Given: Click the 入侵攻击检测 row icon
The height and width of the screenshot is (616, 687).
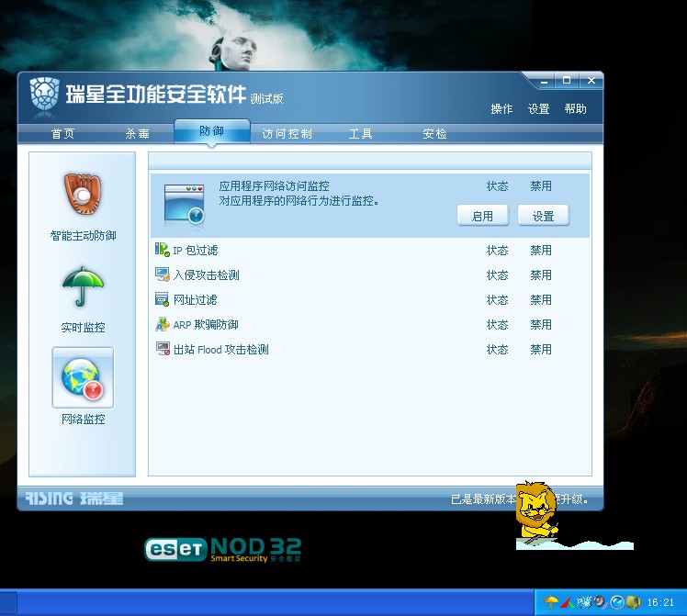Looking at the screenshot, I should click(x=163, y=274).
